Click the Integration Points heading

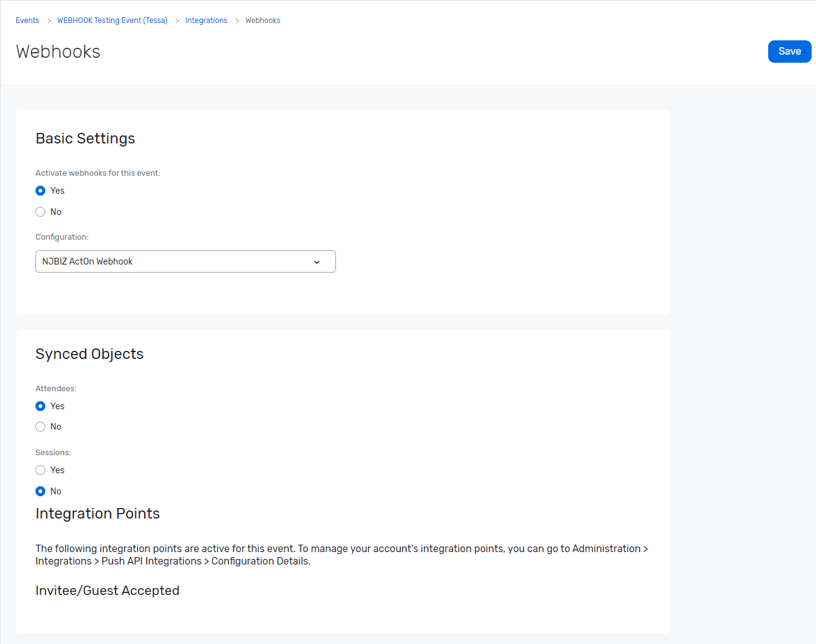(97, 514)
